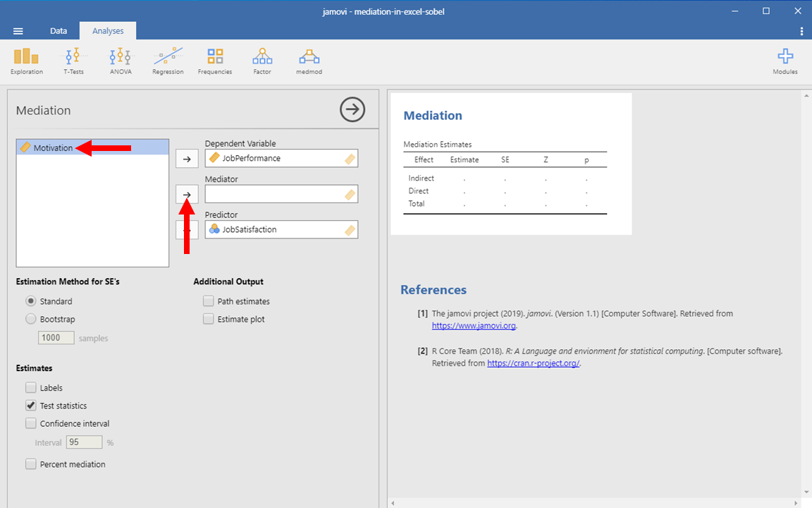Enable the Path estimates checkbox
Image resolution: width=812 pixels, height=508 pixels.
coord(208,301)
